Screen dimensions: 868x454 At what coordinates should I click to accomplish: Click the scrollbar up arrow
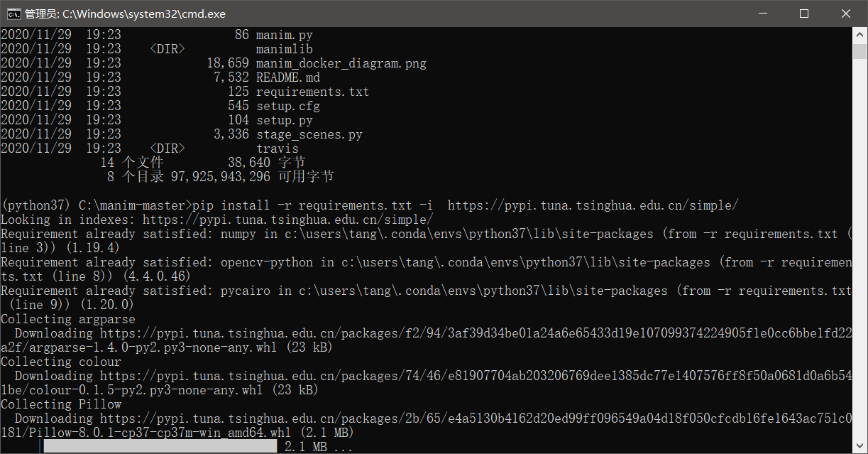pos(860,34)
